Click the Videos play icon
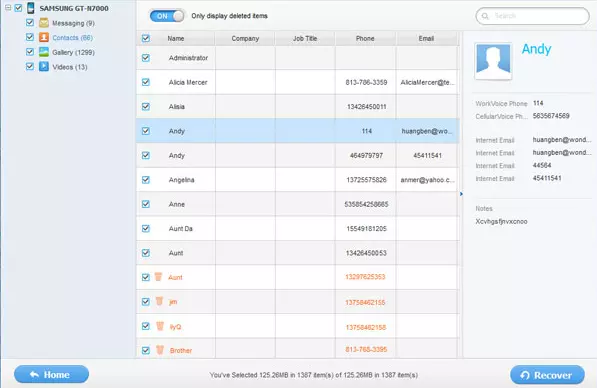This screenshot has height=388, width=597. (44, 66)
